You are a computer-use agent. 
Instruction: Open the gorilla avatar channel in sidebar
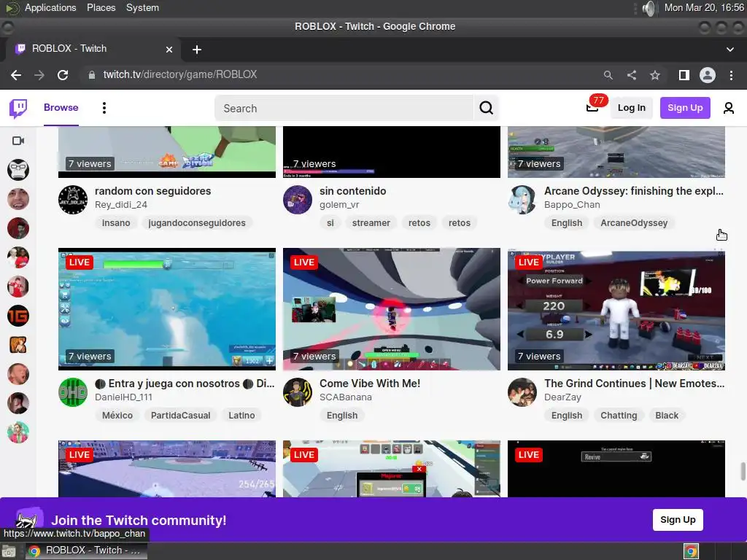[18, 169]
